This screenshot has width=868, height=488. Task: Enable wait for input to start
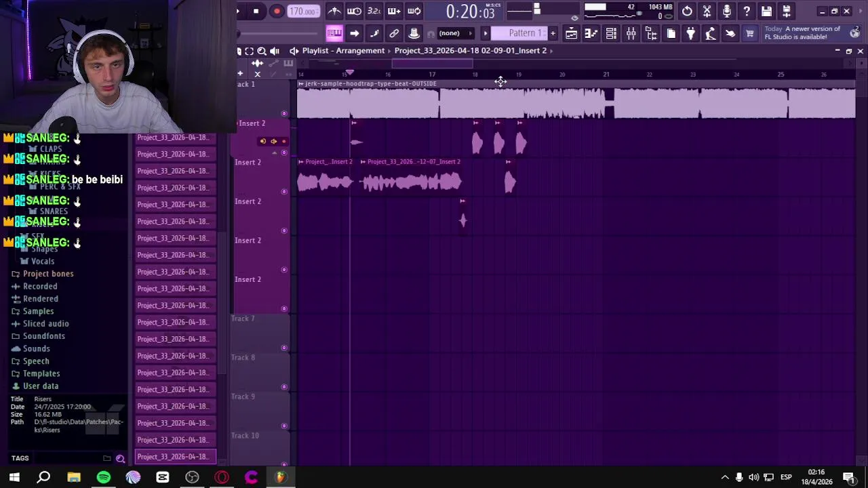[x=354, y=11]
